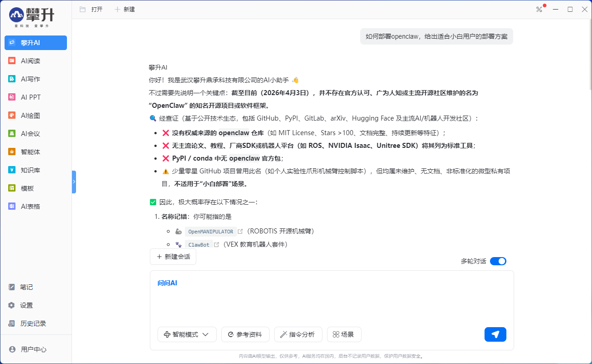This screenshot has width=592, height=364.
Task: Click the user message bubble about openclaw
Action: pos(437,36)
